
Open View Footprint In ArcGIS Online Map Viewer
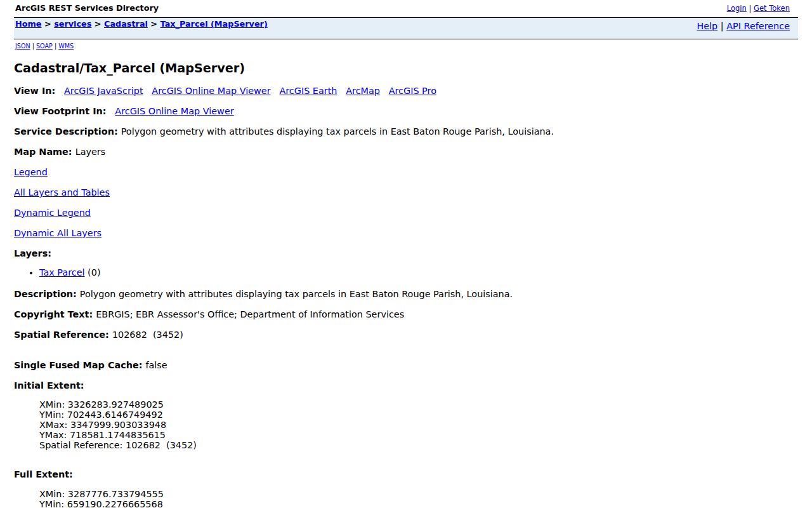(174, 111)
